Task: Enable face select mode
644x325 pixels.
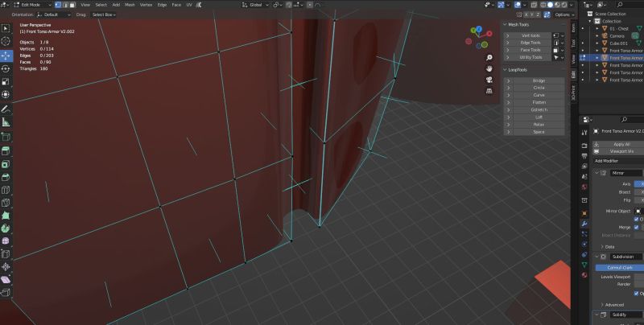Action: pyautogui.click(x=72, y=5)
